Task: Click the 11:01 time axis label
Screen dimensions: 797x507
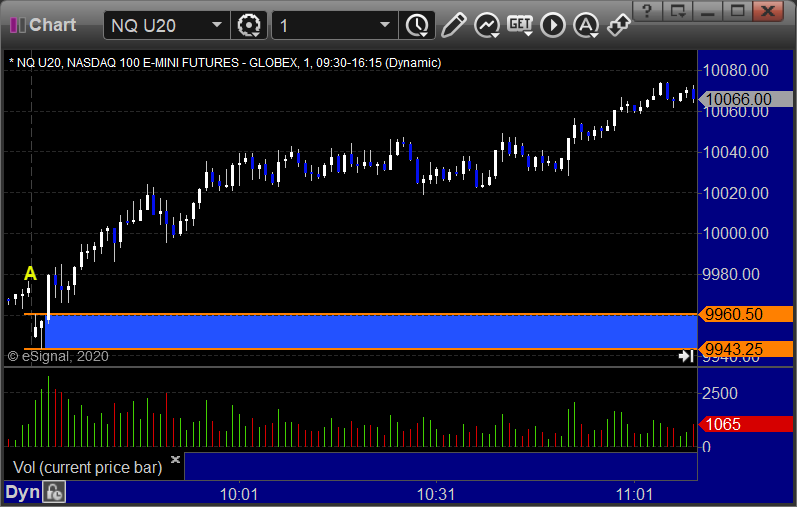Action: tap(634, 494)
